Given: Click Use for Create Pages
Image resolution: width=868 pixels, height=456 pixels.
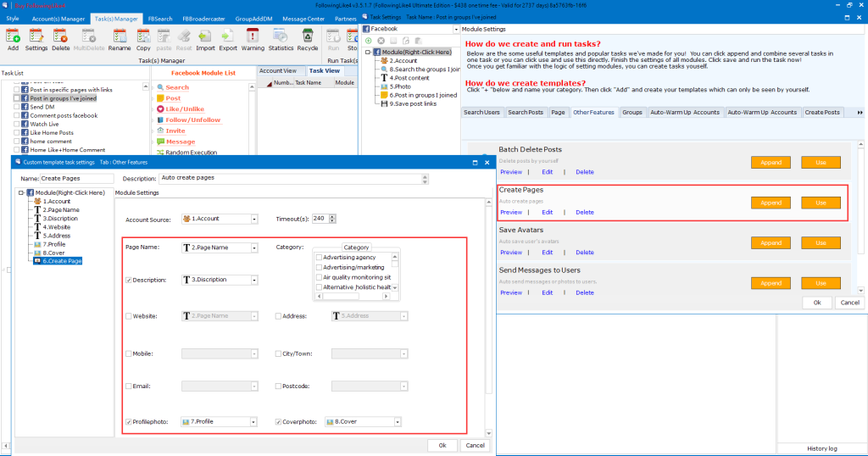Looking at the screenshot, I should [x=821, y=203].
